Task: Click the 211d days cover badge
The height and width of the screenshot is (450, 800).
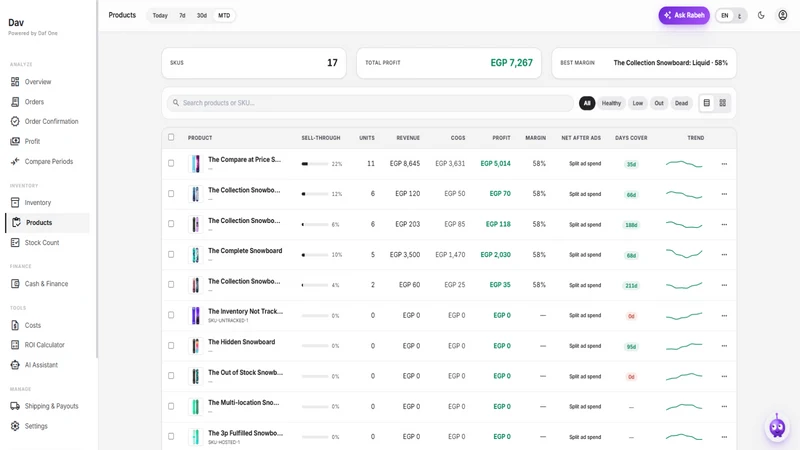Action: pos(631,286)
